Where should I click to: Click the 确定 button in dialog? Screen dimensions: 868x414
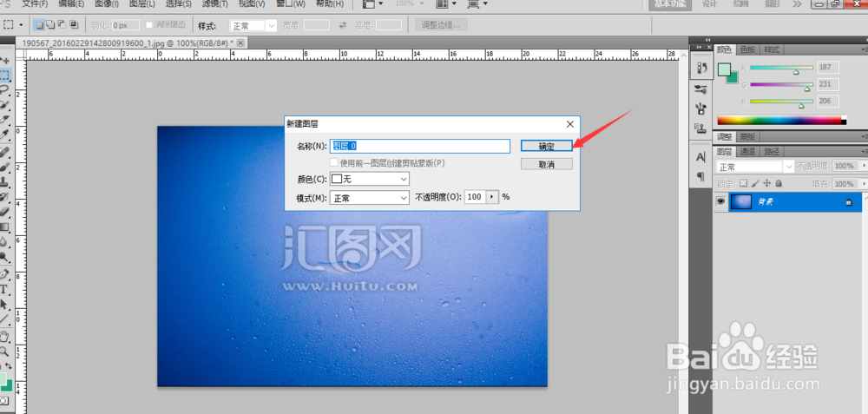[546, 146]
